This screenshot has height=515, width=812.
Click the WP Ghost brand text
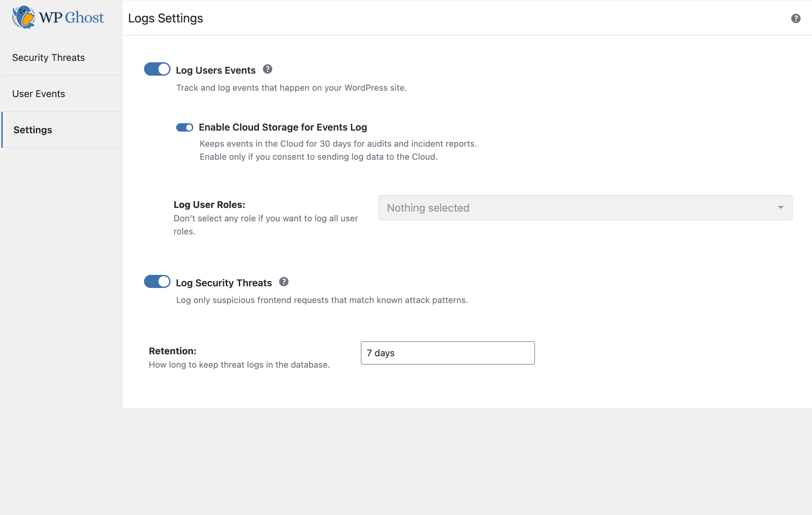pyautogui.click(x=71, y=17)
